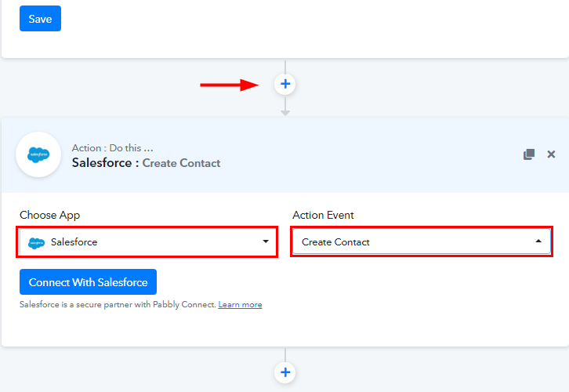Click the round Salesforce logo in the header
569x392 pixels.
(38, 154)
